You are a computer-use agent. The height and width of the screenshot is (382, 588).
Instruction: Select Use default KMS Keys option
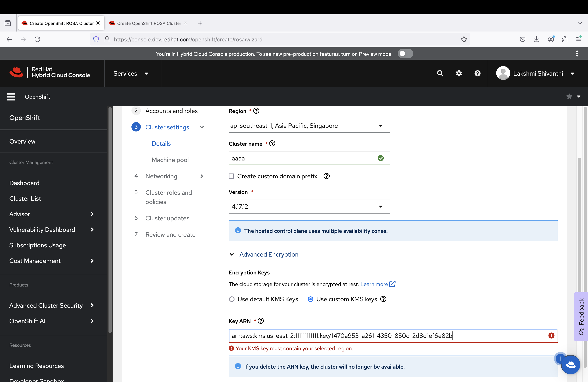(232, 299)
